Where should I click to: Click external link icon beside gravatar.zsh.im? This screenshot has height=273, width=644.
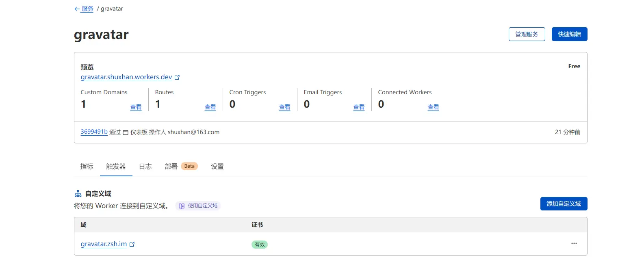(x=132, y=244)
